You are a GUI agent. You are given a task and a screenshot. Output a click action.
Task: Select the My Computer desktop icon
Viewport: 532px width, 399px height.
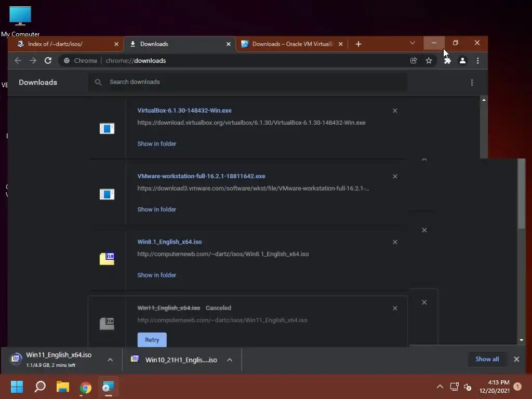point(20,21)
